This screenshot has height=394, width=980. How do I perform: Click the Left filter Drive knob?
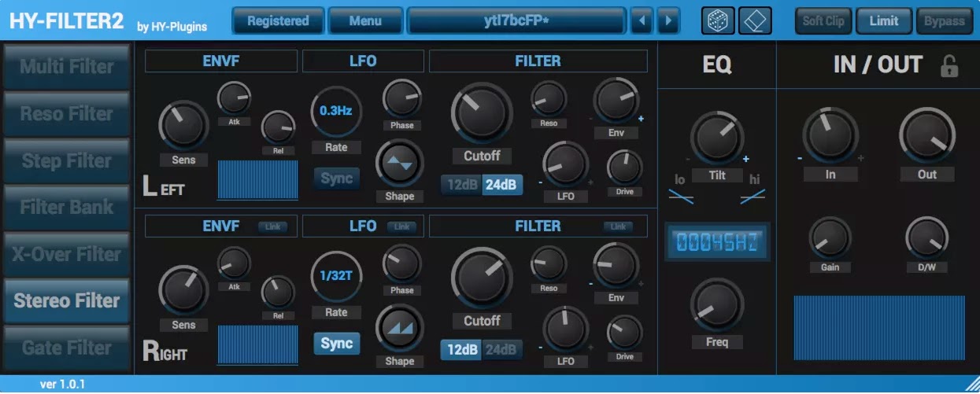(625, 168)
